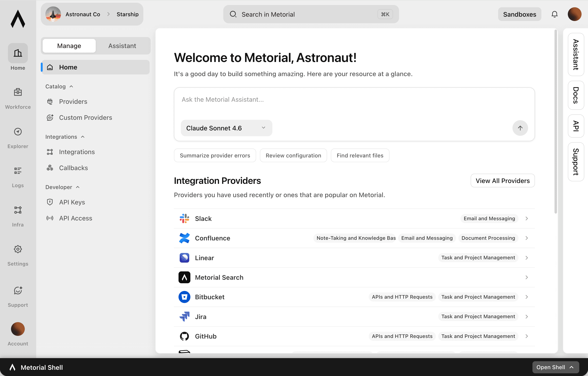Image resolution: width=588 pixels, height=376 pixels.
Task: Open the vertical Assistant side tab
Action: pos(576,55)
